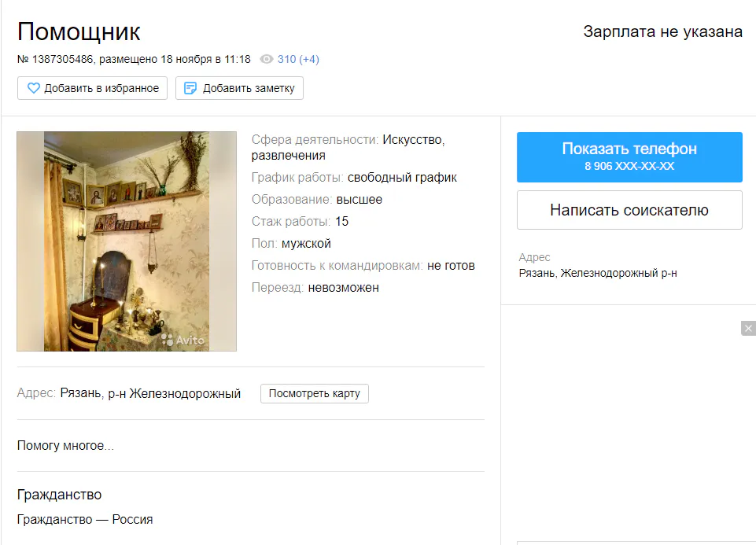
Task: Click the Avito watermark on photo
Action: [183, 340]
